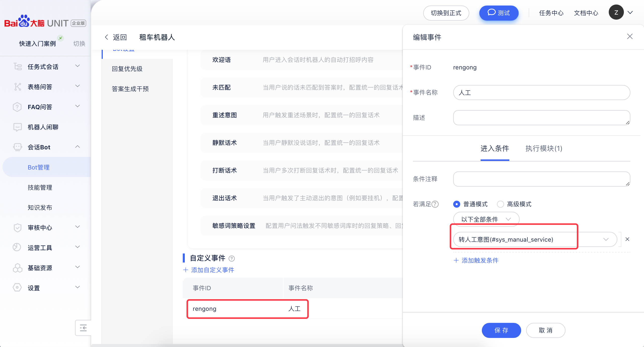
Task: Click the 机器人闲聊 chat icon
Action: [17, 127]
